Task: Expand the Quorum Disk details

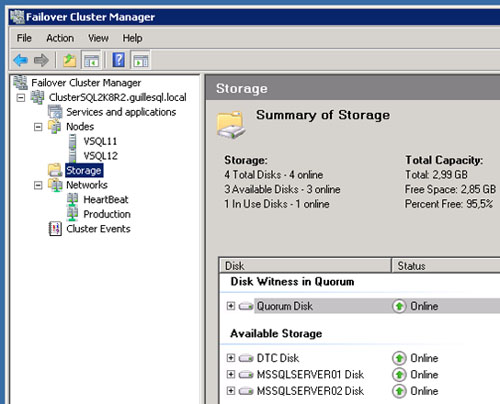Action: click(x=231, y=306)
